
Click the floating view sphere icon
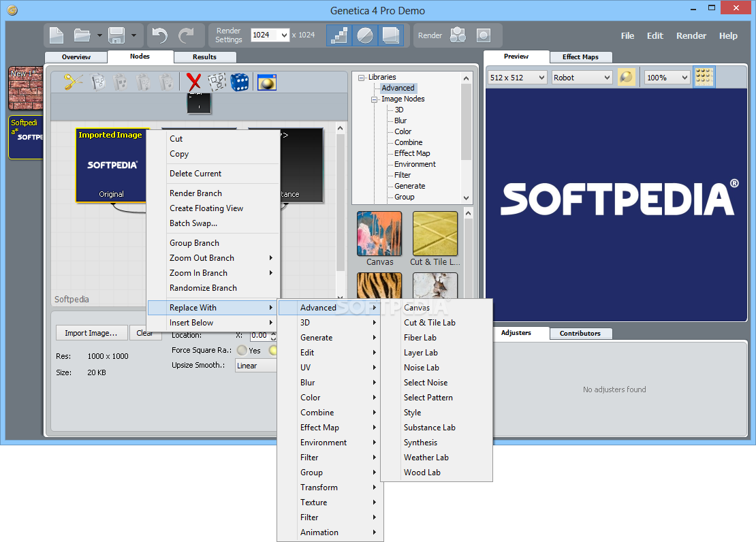(266, 82)
